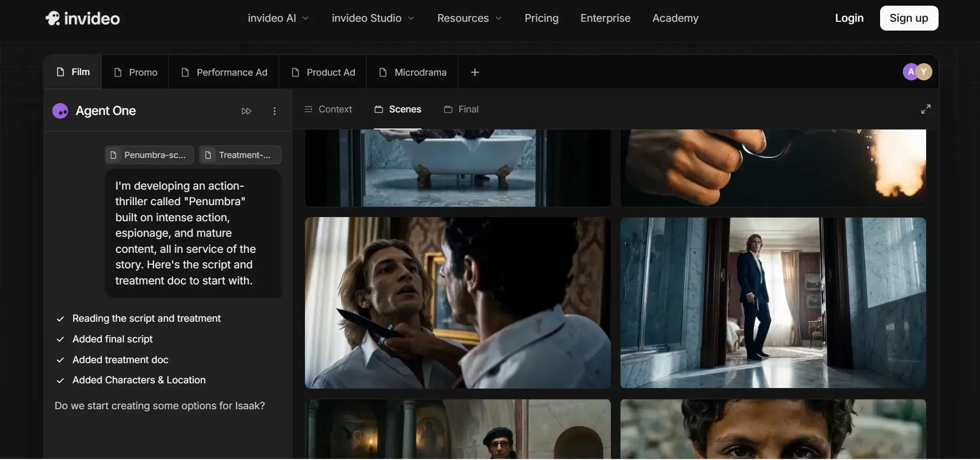Click the Y user avatar
Image resolution: width=980 pixels, height=460 pixels.
tap(924, 72)
